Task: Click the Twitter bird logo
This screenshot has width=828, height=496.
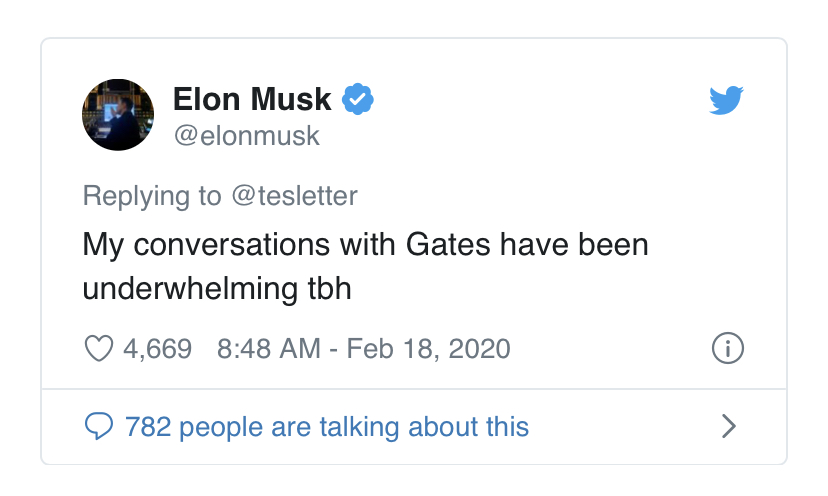Action: coord(727,100)
